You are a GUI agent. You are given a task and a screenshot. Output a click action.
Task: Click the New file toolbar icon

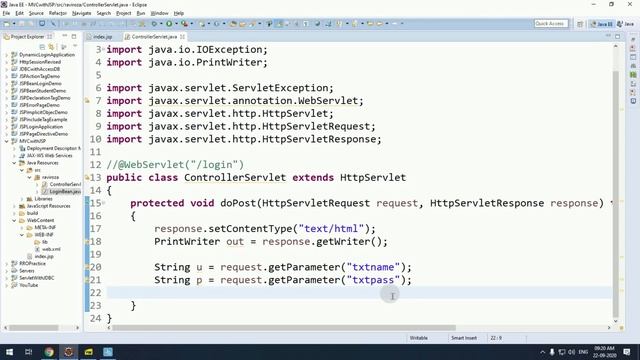click(7, 24)
